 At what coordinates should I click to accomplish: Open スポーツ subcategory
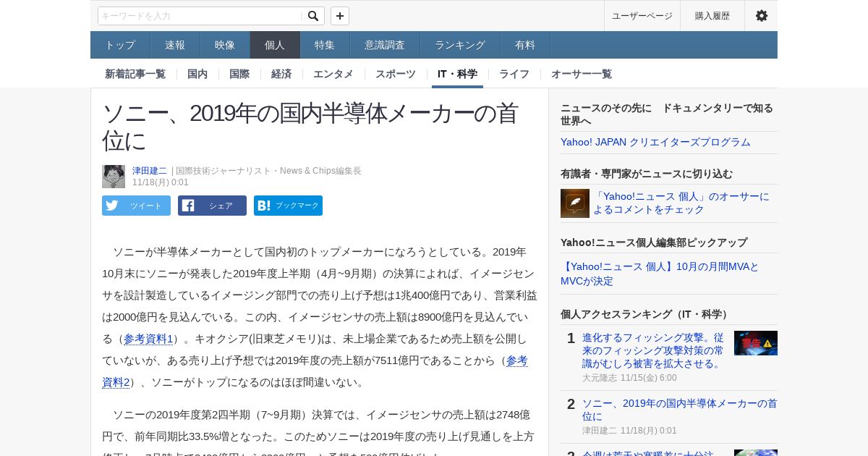click(396, 74)
